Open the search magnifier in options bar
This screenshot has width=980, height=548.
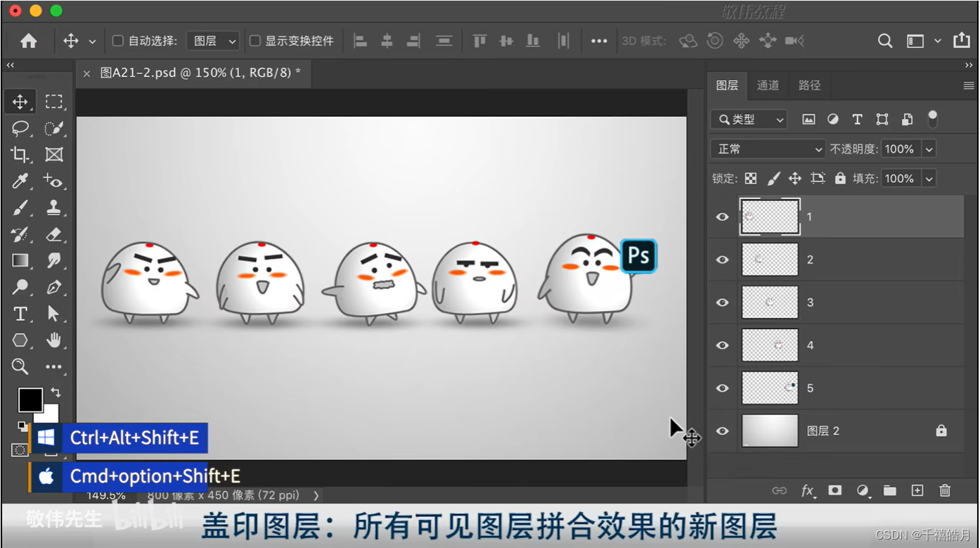pyautogui.click(x=885, y=42)
